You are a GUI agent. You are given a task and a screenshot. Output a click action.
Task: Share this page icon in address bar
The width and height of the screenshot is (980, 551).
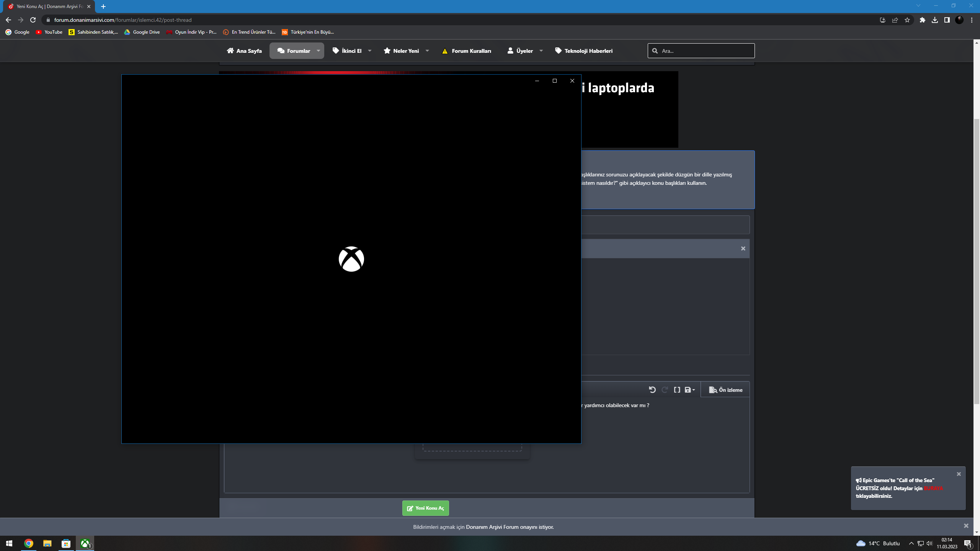click(x=895, y=20)
